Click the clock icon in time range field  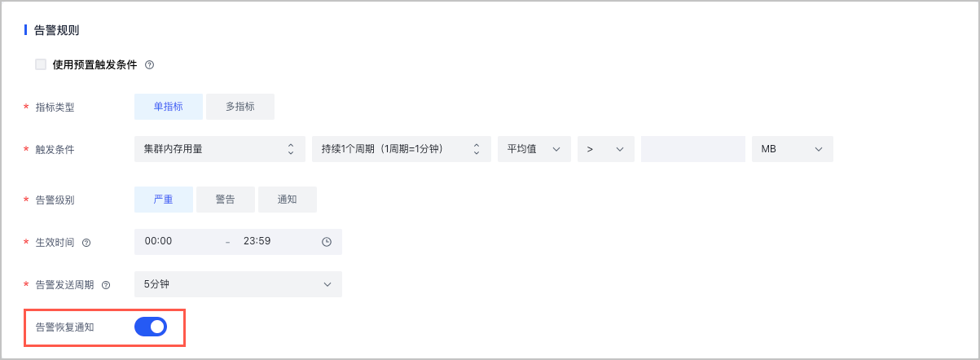click(x=327, y=242)
